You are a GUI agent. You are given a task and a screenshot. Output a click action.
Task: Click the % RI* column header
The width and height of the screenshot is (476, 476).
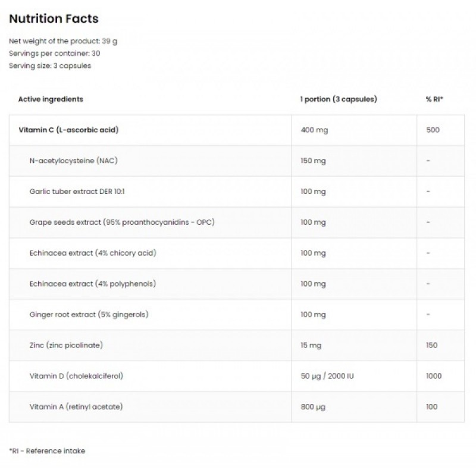434,99
